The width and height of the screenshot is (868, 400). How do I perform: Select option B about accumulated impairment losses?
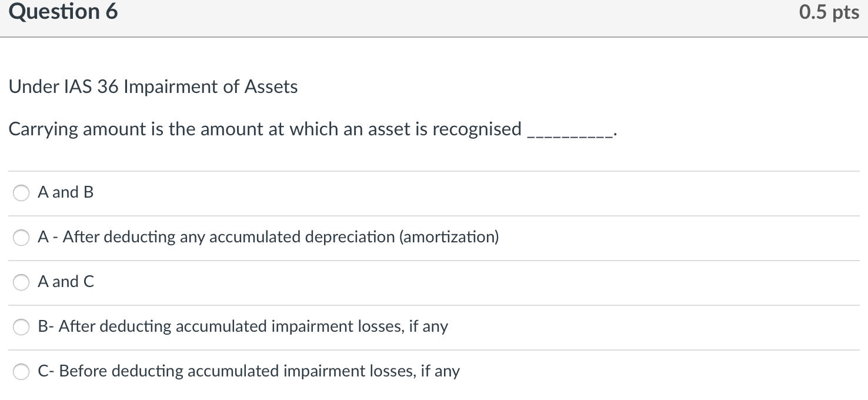click(x=21, y=327)
